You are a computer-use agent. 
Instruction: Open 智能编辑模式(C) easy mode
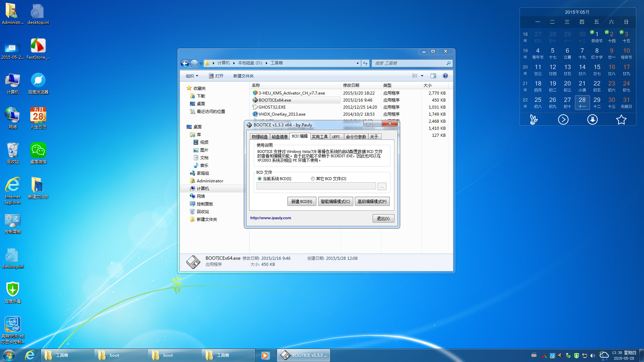click(335, 201)
